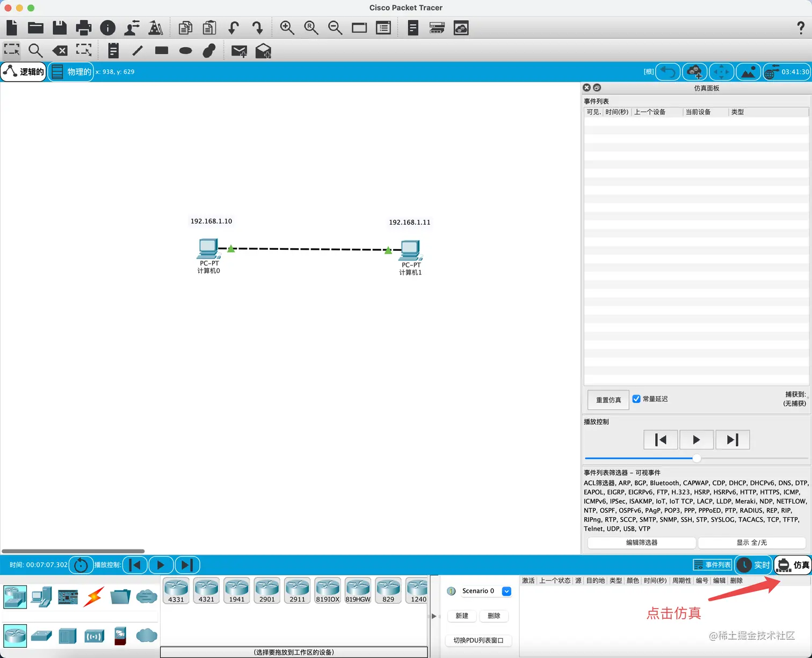Adjust the simulation playback speed slider
This screenshot has height=658, width=812.
(697, 458)
